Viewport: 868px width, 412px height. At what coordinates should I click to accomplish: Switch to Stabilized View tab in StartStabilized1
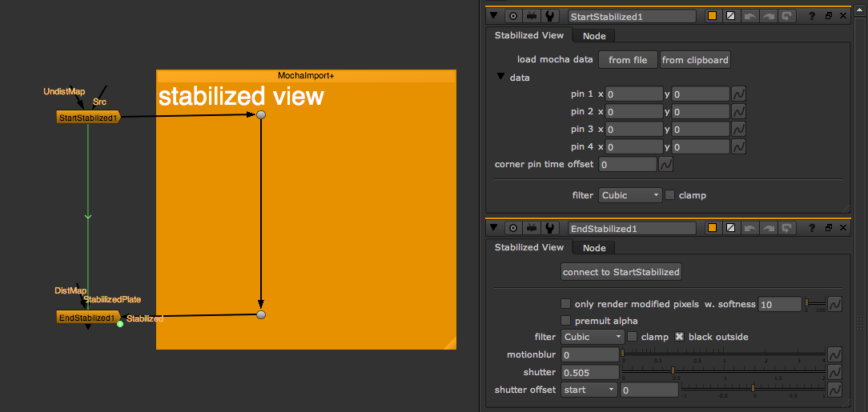click(x=528, y=35)
